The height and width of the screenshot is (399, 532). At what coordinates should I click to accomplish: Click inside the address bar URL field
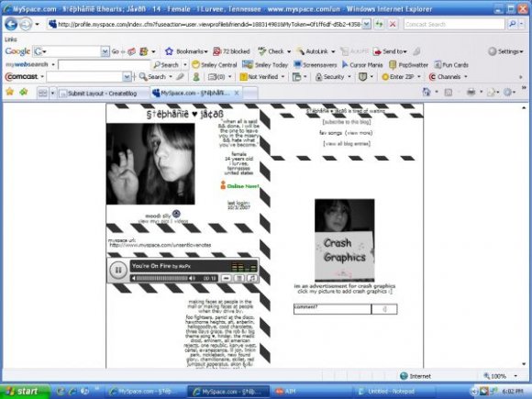[x=208, y=24]
